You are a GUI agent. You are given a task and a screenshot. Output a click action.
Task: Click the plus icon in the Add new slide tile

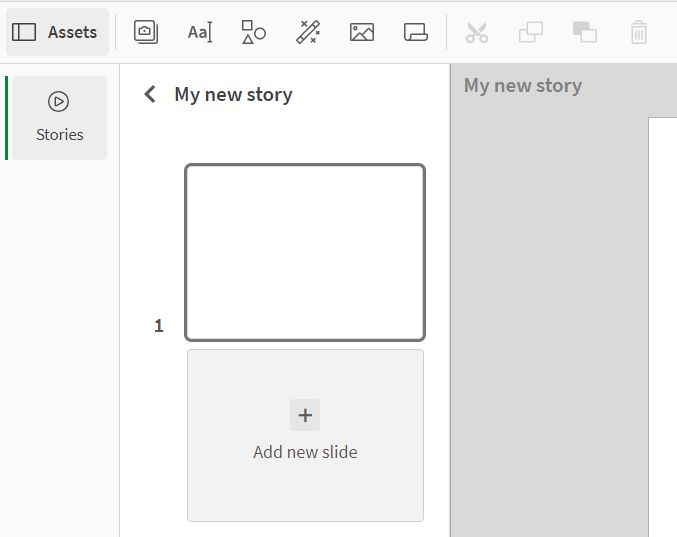point(305,415)
